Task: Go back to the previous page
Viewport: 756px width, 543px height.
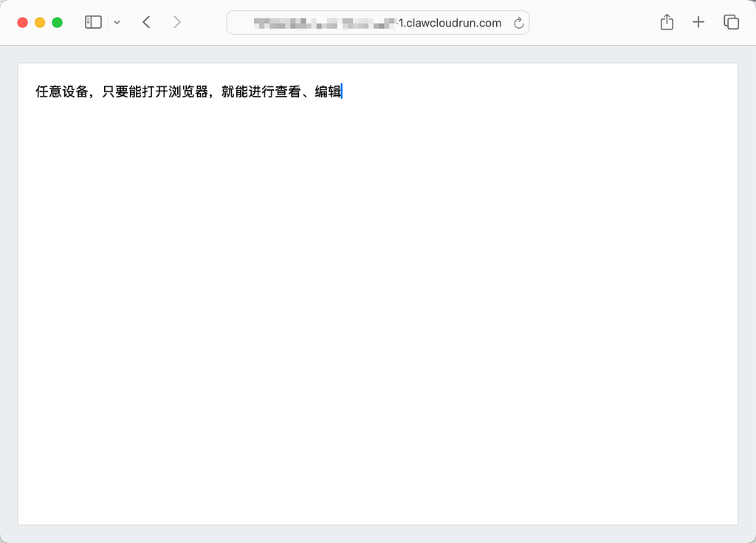Action: pyautogui.click(x=147, y=22)
